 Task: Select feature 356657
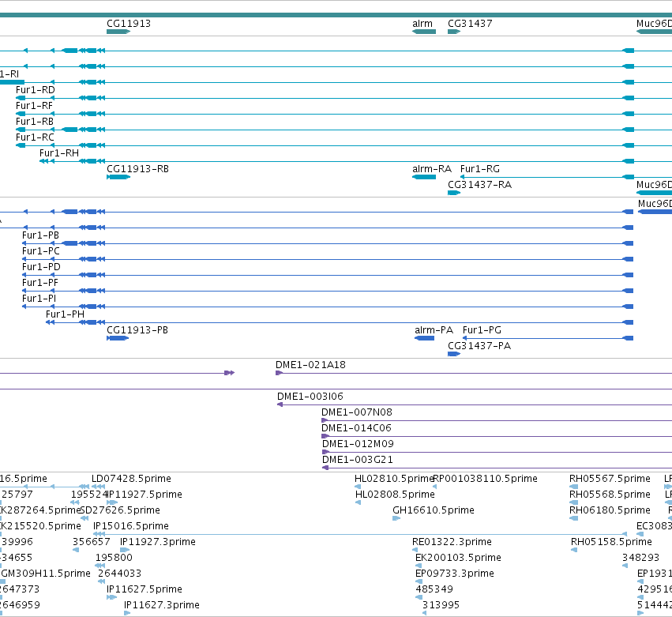click(92, 543)
